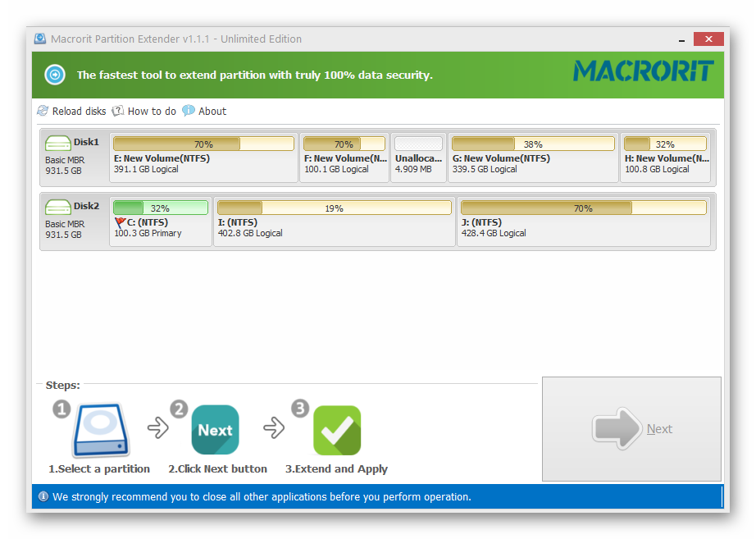756x539 pixels.
Task: Click the 100.8 GB Logical size text
Action: (657, 169)
